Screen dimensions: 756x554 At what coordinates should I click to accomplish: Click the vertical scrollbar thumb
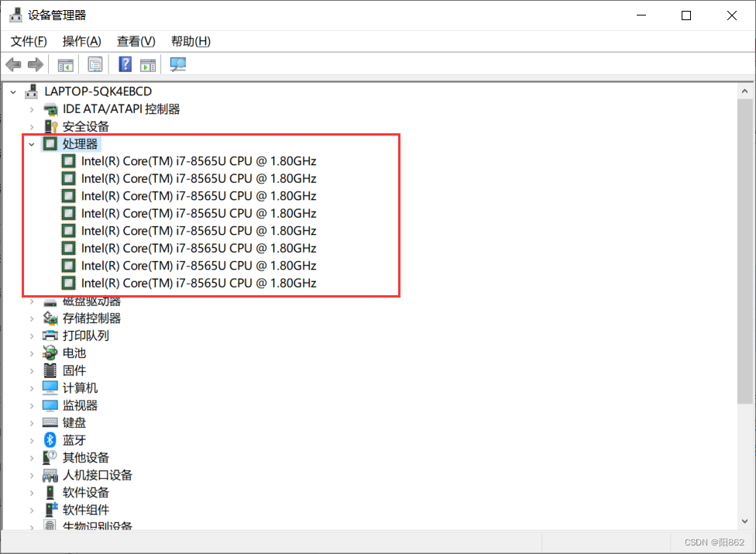pyautogui.click(x=745, y=251)
